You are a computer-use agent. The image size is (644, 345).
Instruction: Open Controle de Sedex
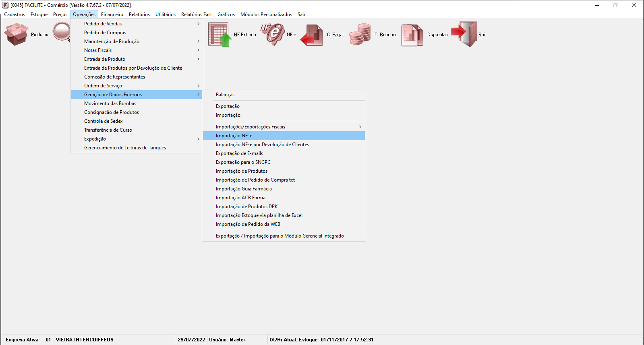pyautogui.click(x=137, y=121)
